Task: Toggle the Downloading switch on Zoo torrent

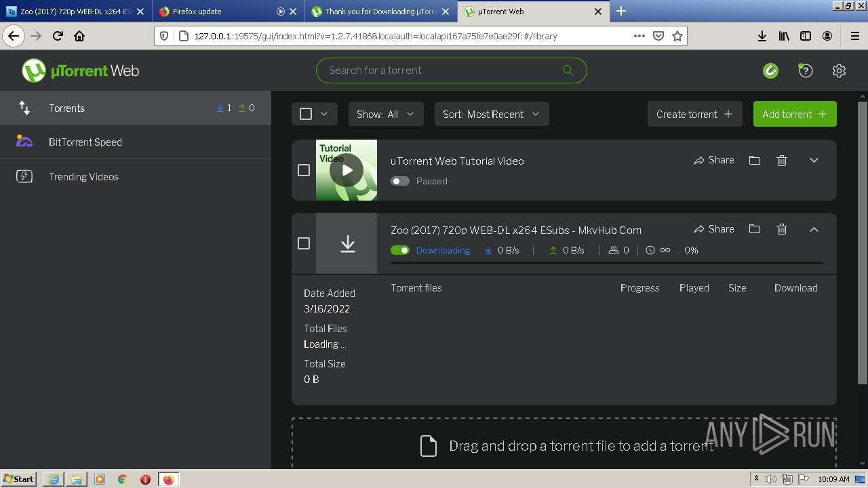Action: (x=400, y=250)
